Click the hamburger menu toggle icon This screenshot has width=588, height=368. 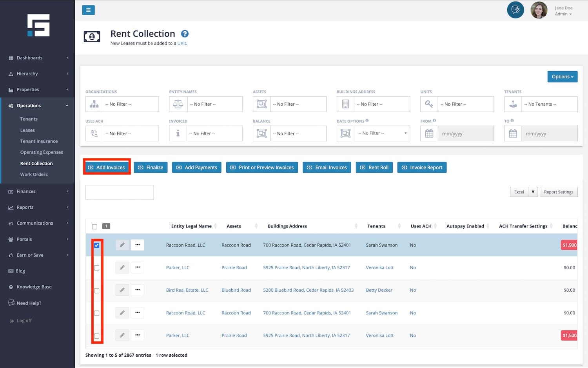[88, 10]
